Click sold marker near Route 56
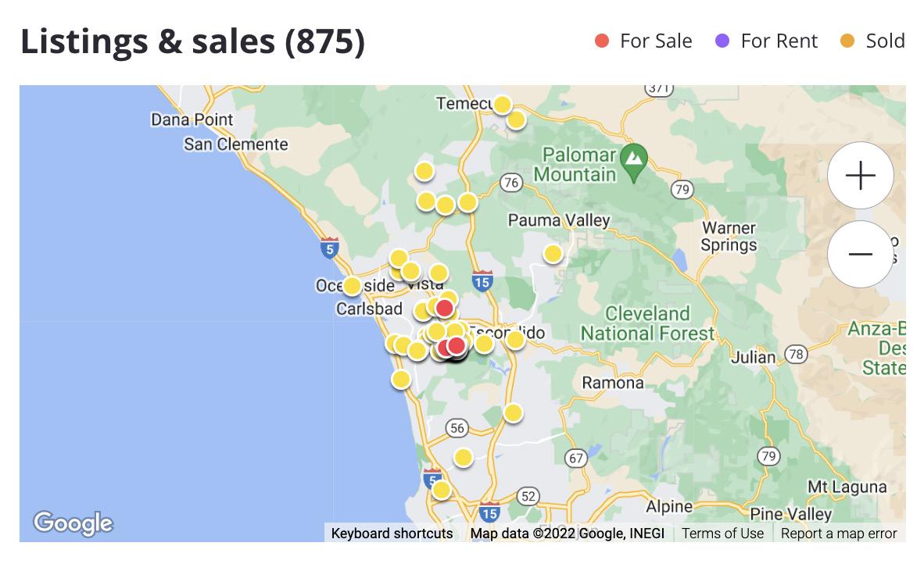924x564 pixels. 464,458
